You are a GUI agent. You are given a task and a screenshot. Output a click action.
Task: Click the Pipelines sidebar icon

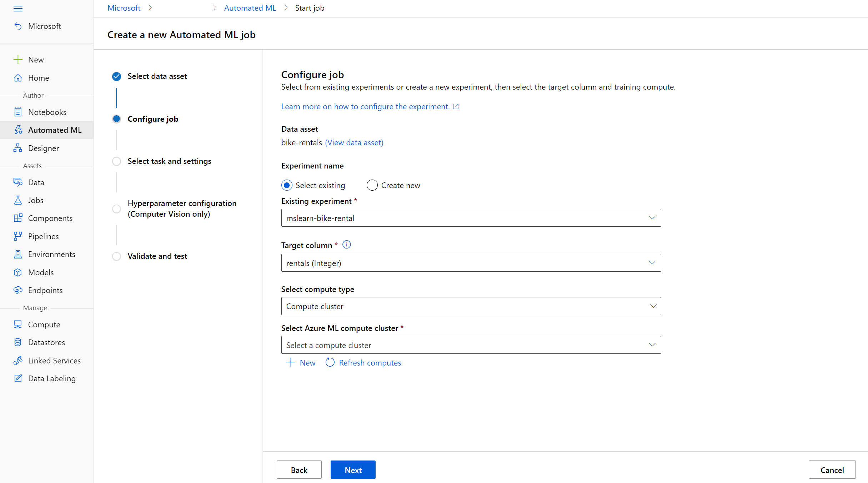coord(17,236)
